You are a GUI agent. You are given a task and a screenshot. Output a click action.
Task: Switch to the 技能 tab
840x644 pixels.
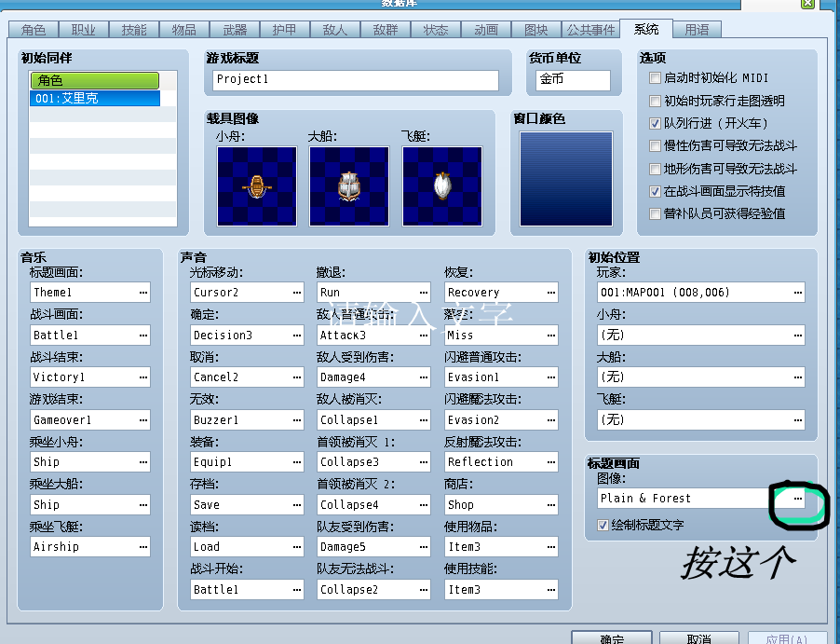134,30
